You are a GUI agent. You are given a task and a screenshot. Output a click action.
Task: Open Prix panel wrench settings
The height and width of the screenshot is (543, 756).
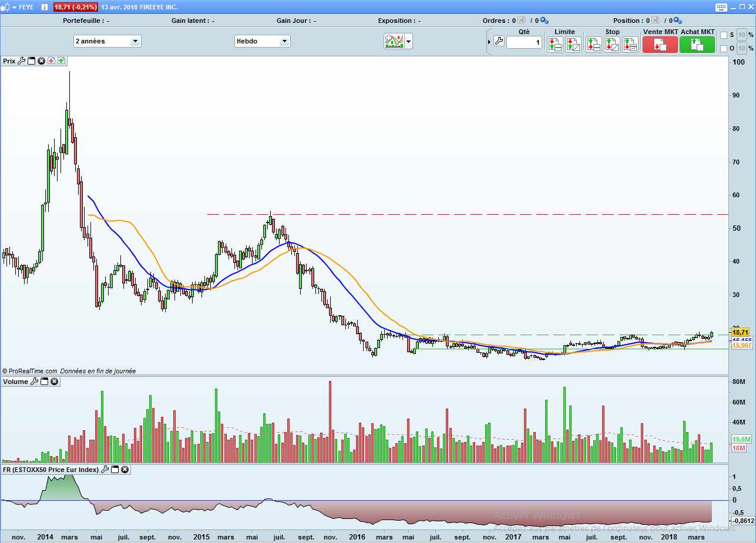pyautogui.click(x=22, y=60)
